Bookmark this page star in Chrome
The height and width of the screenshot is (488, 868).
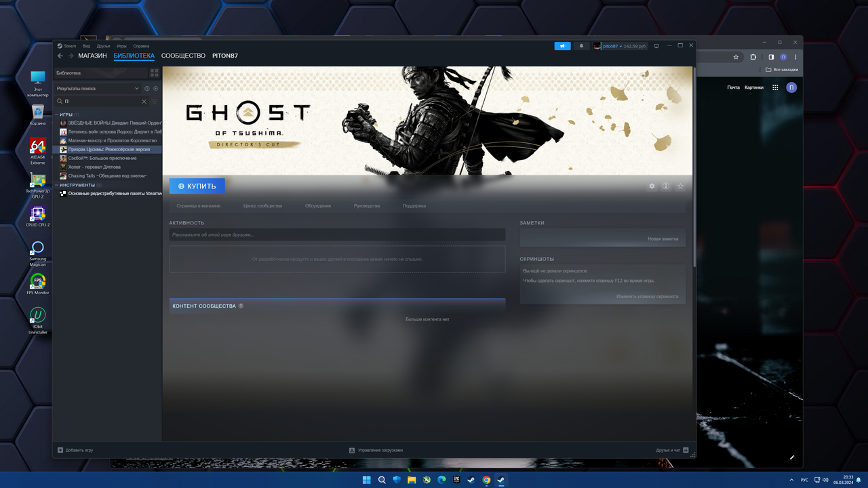[x=737, y=57]
